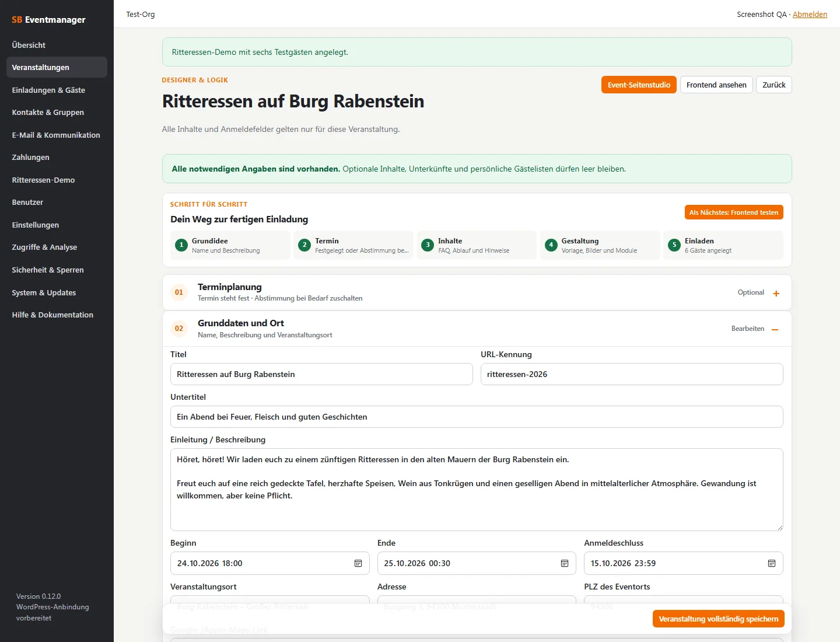Go to Einladungen & Gäste
This screenshot has width=840, height=642.
(57, 90)
